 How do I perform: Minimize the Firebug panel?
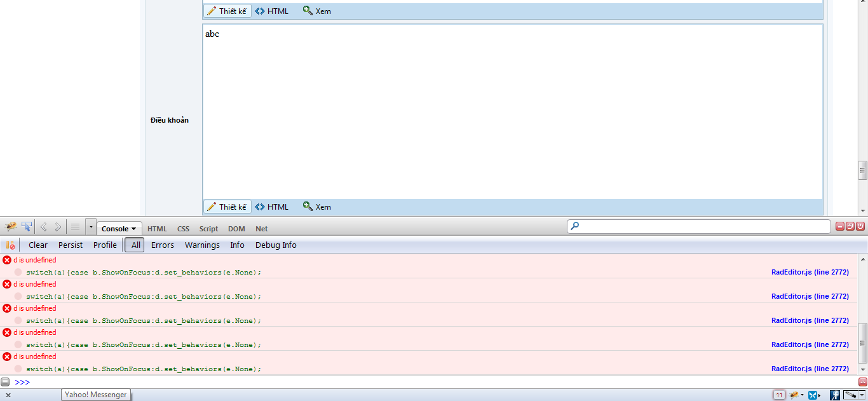tap(840, 226)
